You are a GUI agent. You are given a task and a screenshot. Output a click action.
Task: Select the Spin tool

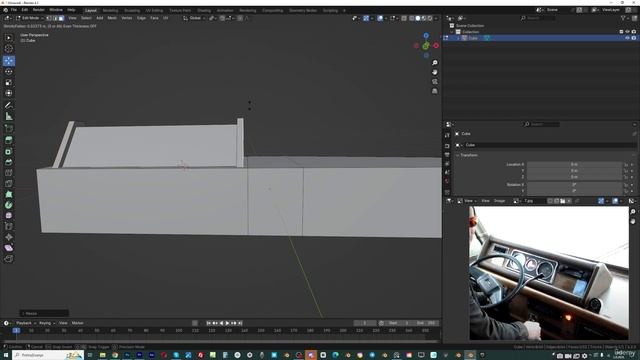[9, 205]
